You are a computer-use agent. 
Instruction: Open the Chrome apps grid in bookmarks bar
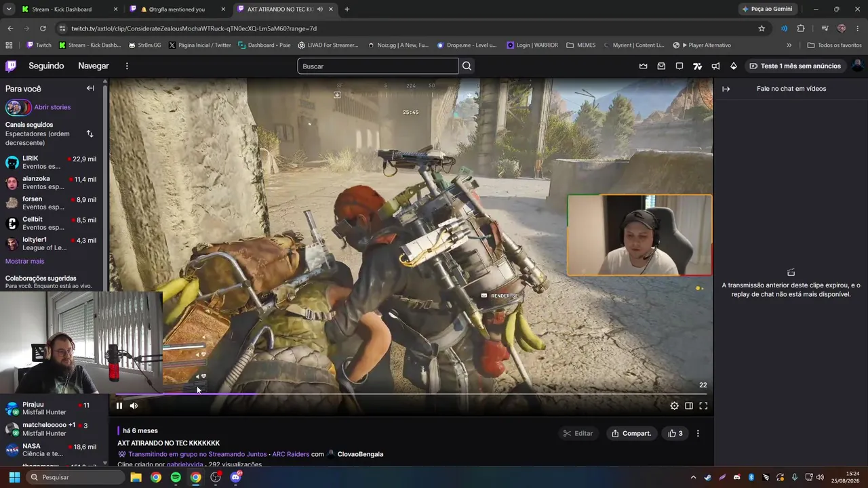[x=9, y=45]
